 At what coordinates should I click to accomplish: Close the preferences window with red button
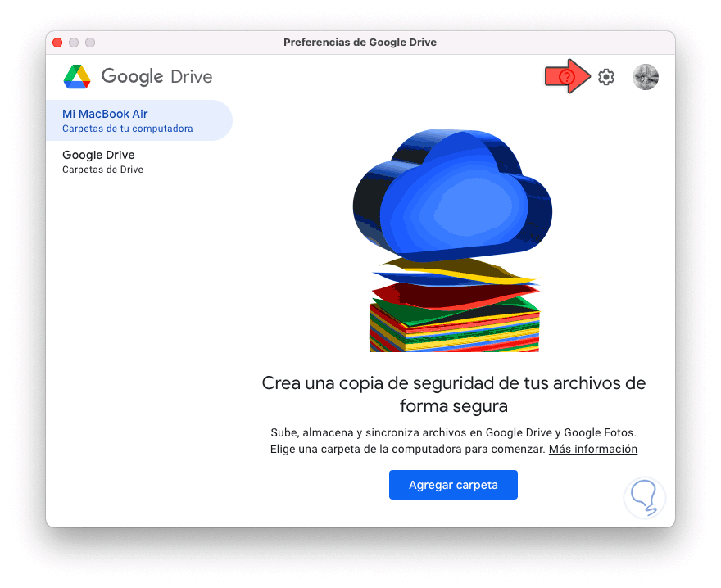(x=57, y=43)
